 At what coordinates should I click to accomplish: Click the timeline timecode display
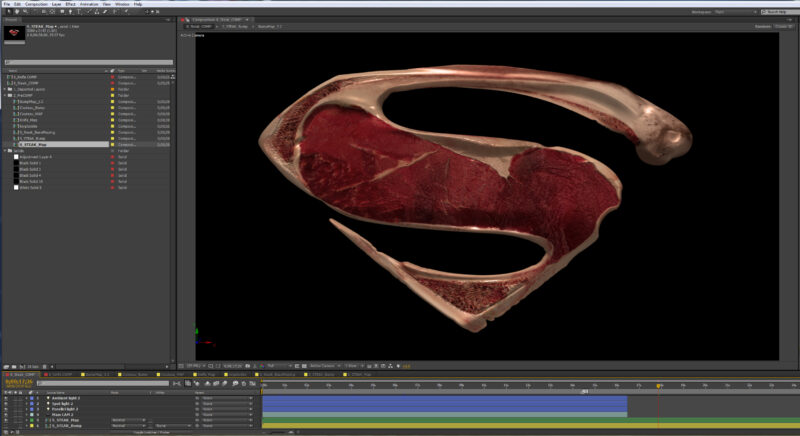point(18,383)
